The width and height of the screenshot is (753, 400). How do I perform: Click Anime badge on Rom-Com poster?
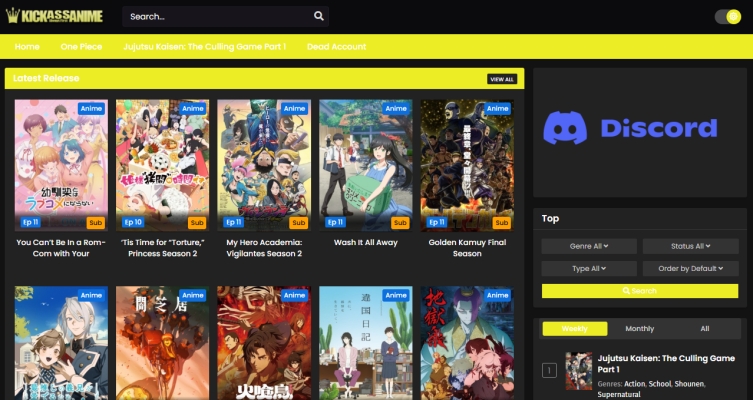tap(91, 109)
